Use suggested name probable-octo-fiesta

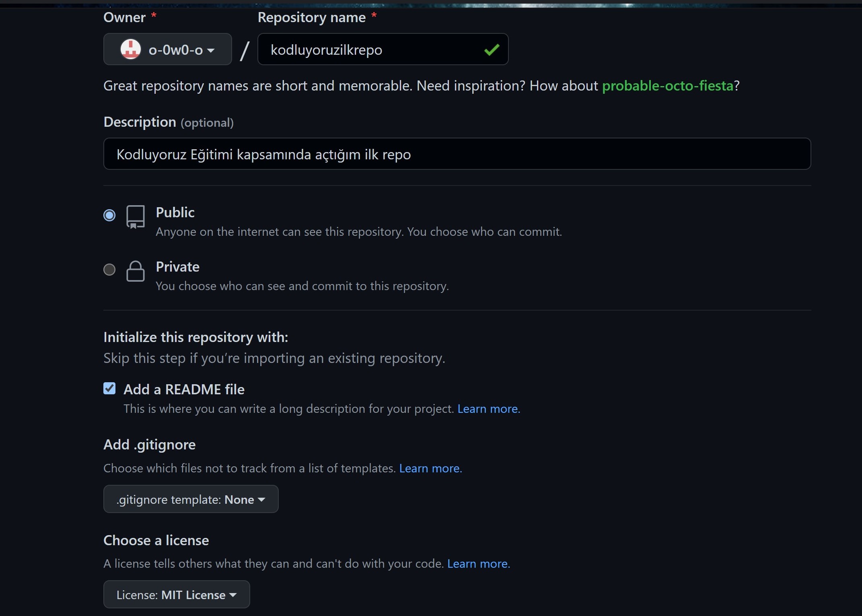point(667,86)
